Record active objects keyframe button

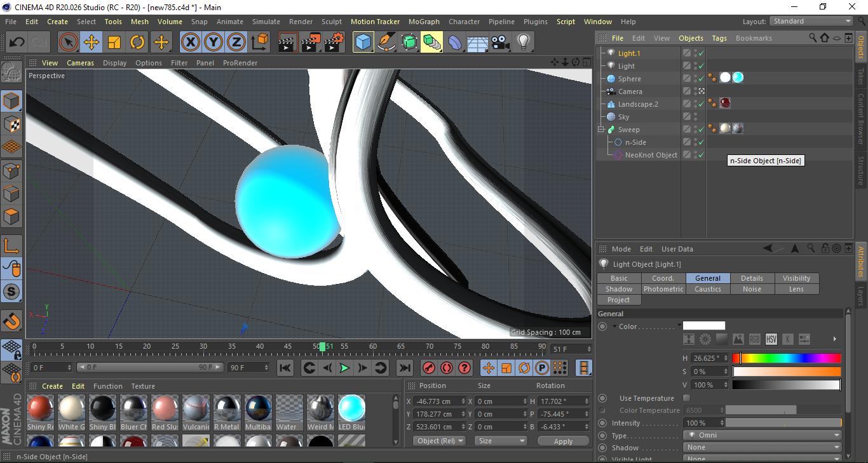coord(429,368)
